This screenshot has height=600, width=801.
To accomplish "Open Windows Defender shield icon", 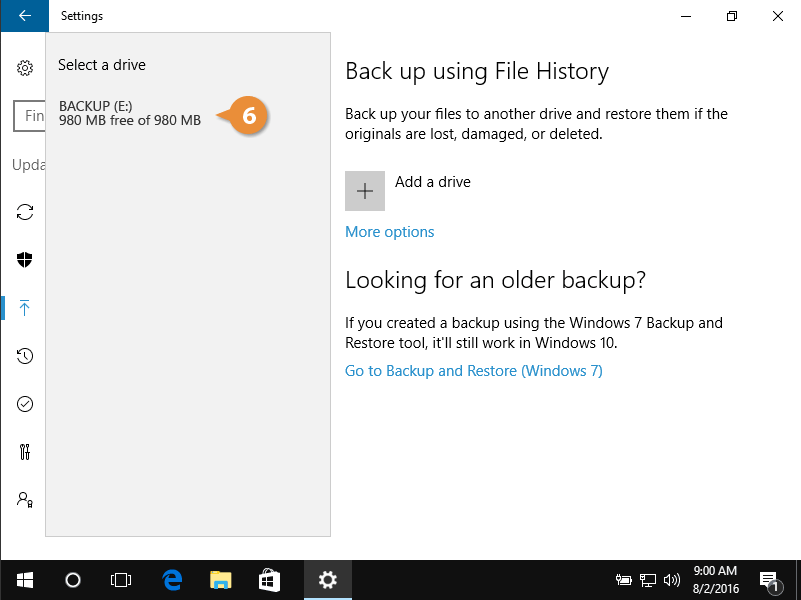I will click(x=25, y=259).
